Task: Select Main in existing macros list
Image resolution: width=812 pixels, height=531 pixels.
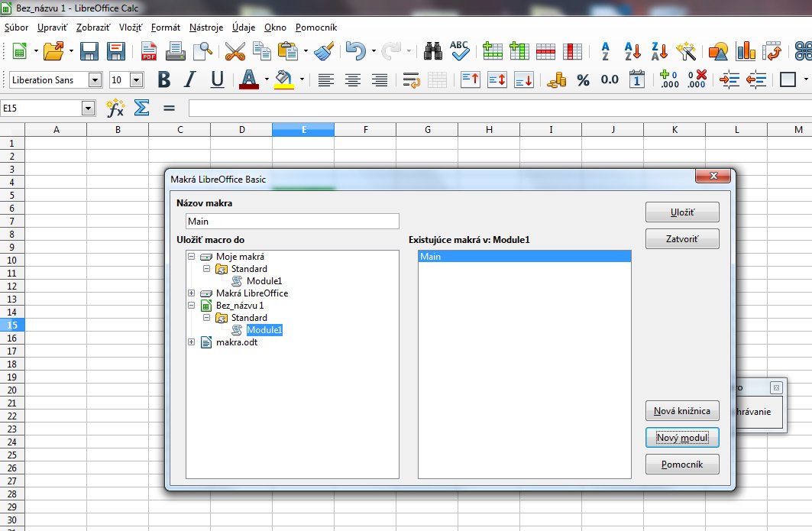Action: (525, 257)
